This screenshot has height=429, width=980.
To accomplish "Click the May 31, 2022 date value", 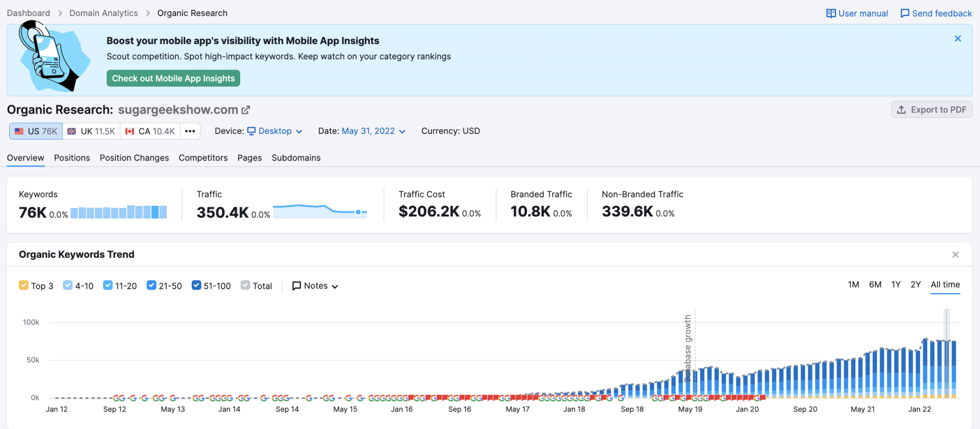I will pyautogui.click(x=368, y=131).
